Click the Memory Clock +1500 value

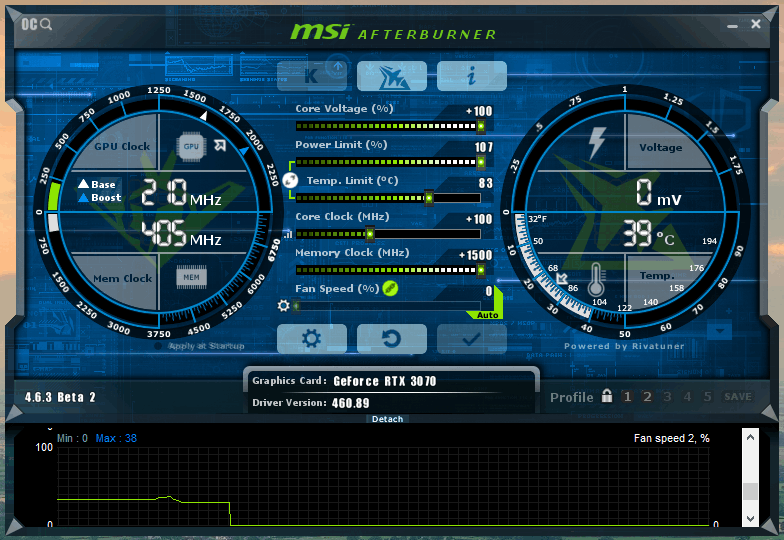coord(476,255)
